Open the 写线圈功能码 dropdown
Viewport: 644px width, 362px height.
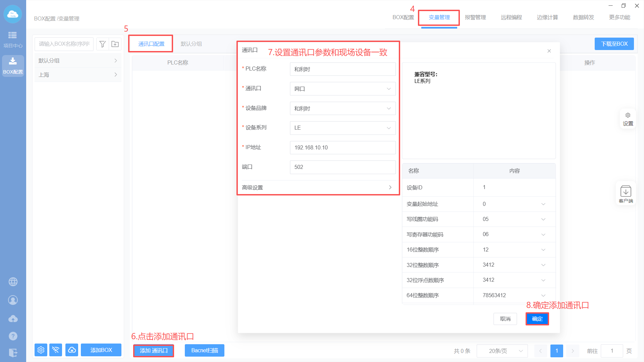pos(514,219)
